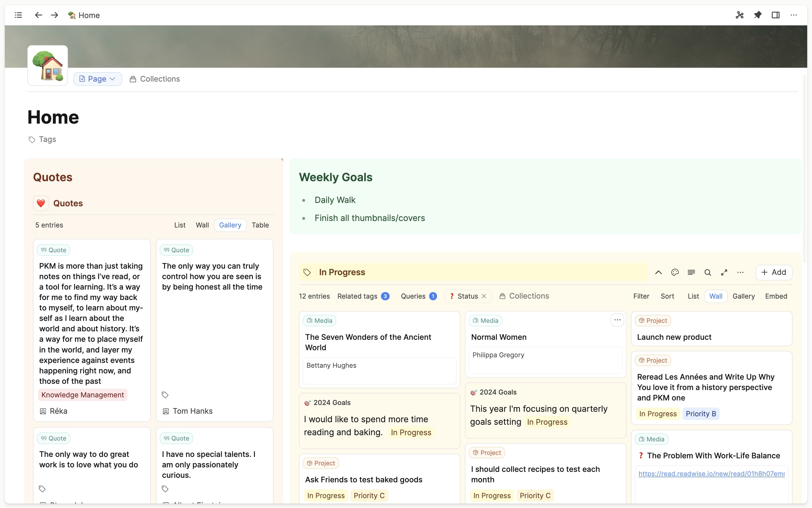Viewport: 812px width, 508px height.
Task: Open the Normal Women entry
Action: tap(498, 337)
